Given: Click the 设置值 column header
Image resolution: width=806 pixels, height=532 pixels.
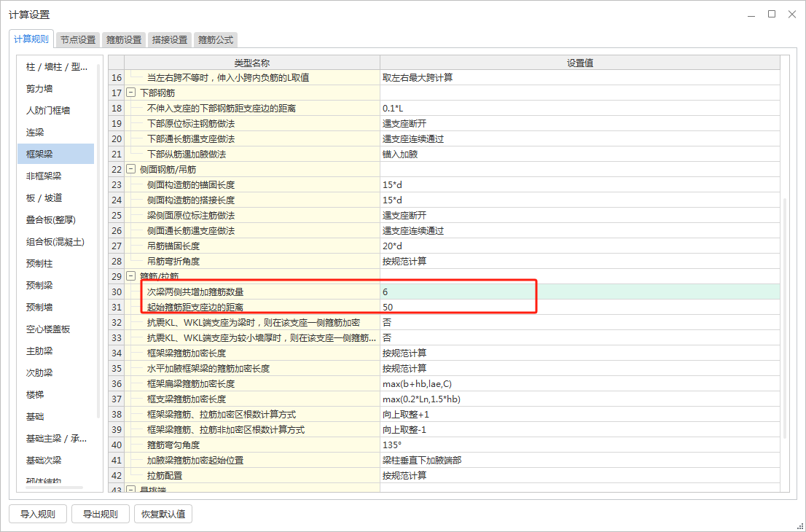Looking at the screenshot, I should coord(580,63).
